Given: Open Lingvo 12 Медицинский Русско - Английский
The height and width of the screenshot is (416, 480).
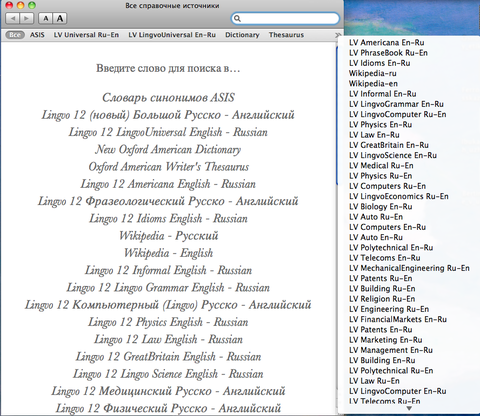Looking at the screenshot, I should point(168,391).
